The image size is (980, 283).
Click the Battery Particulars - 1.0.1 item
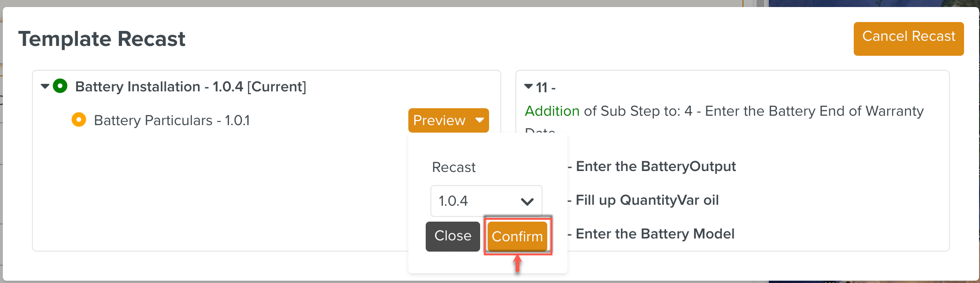coord(172,120)
